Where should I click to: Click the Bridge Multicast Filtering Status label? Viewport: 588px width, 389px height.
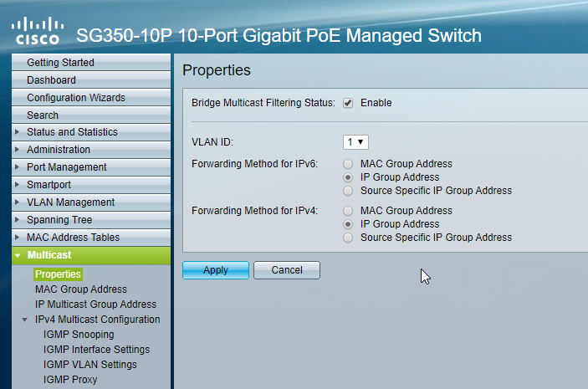coord(263,103)
